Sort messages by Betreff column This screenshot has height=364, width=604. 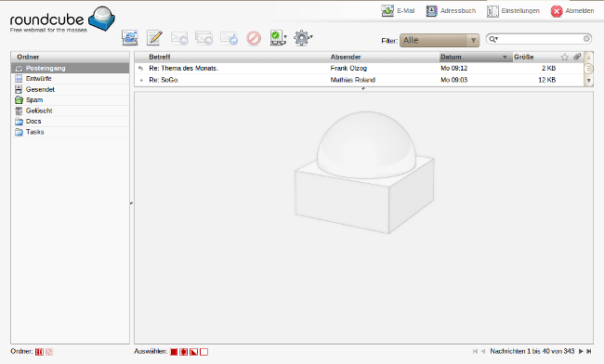pos(160,57)
